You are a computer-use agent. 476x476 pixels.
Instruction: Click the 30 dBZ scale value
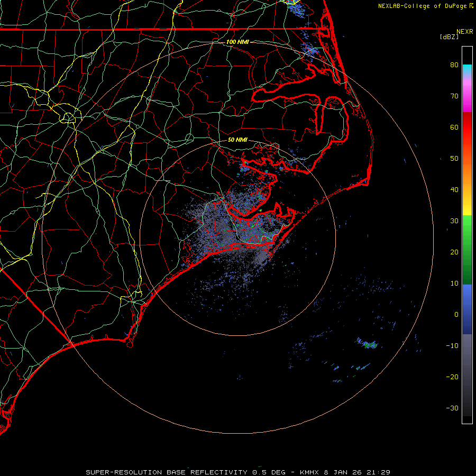(454, 221)
